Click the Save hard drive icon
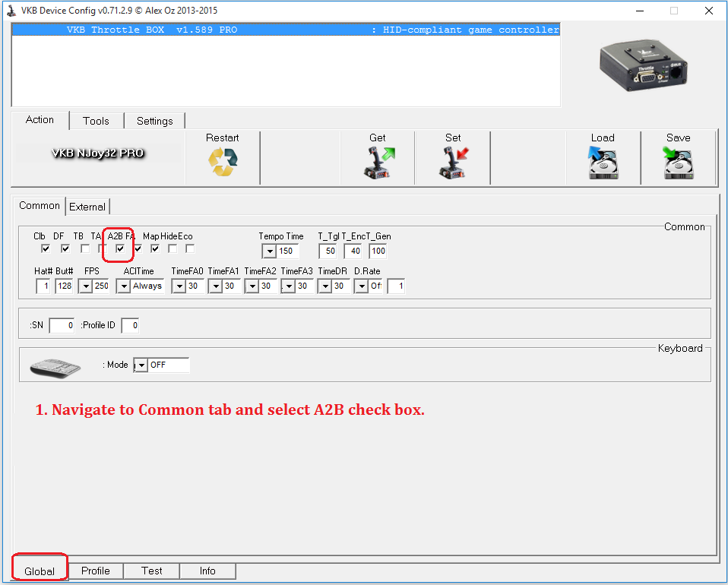This screenshot has width=728, height=585. tap(679, 163)
